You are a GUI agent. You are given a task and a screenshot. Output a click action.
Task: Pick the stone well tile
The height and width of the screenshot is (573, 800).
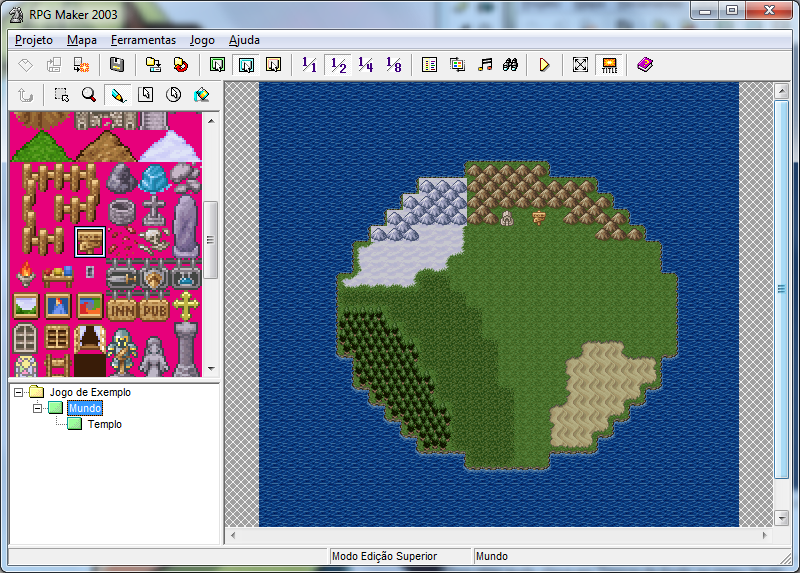tap(122, 211)
